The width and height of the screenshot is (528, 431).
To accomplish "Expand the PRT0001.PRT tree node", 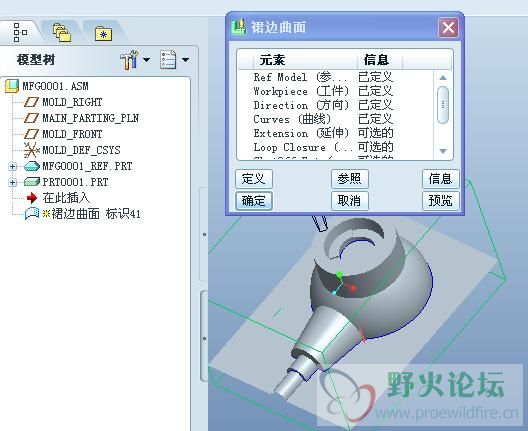I will pos(12,183).
